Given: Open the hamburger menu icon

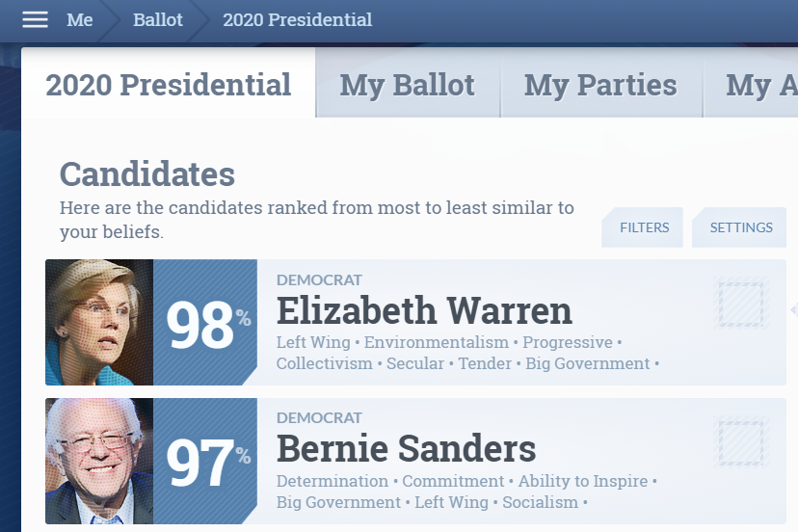Looking at the screenshot, I should coord(35,20).
